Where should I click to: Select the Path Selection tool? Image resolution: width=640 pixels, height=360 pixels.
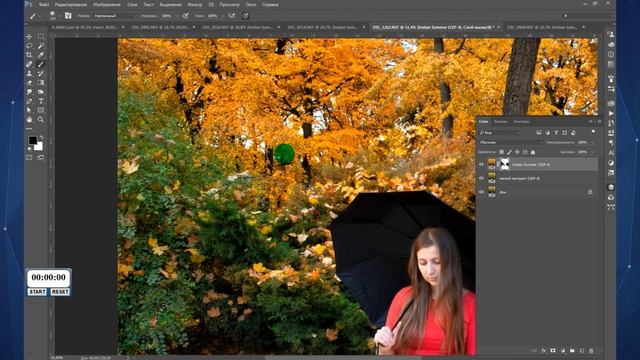tap(29, 110)
